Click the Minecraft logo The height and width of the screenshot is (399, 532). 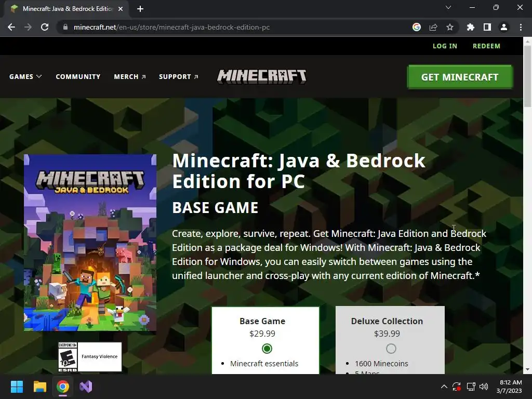pos(262,77)
